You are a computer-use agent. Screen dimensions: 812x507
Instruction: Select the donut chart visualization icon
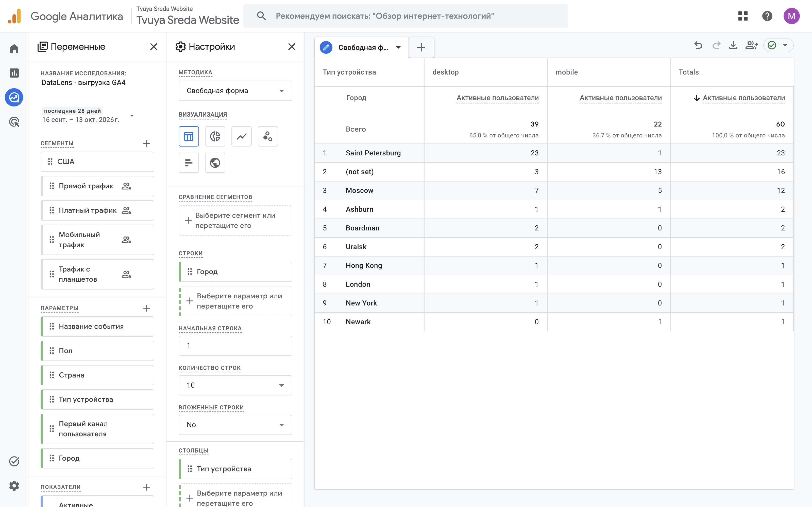[215, 136]
